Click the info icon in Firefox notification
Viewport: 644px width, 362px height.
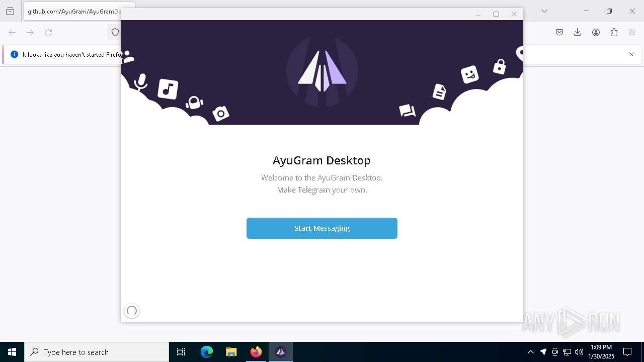pyautogui.click(x=14, y=54)
